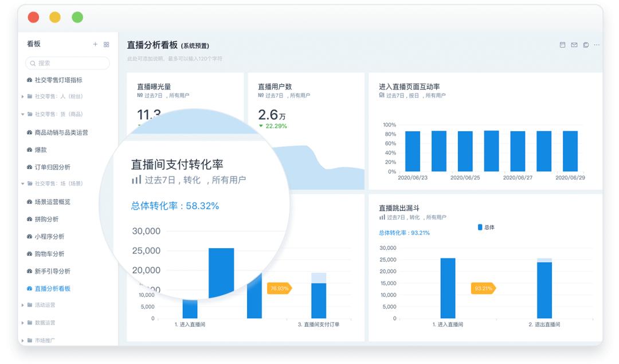Click the grid view icon beside 看板
The height and width of the screenshot is (364, 619).
(106, 45)
